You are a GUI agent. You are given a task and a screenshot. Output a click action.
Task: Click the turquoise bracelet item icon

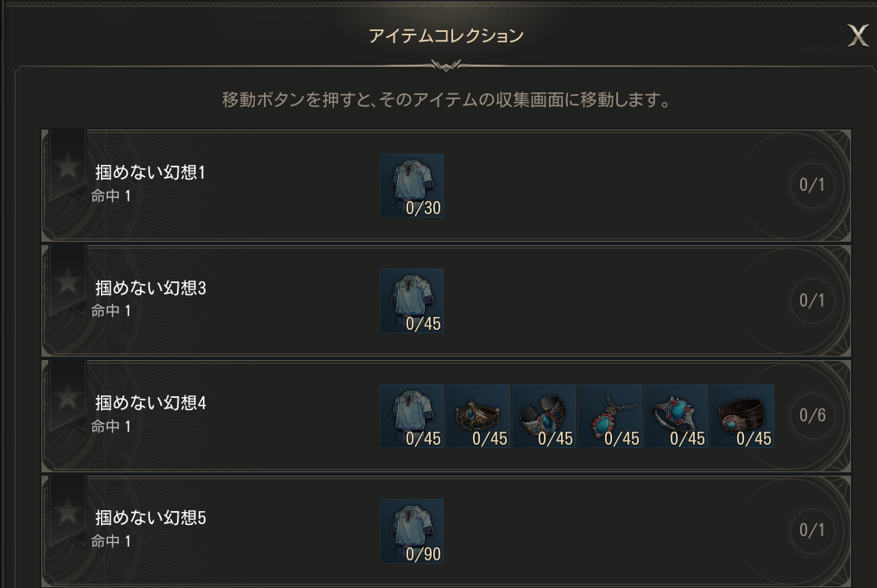click(544, 415)
